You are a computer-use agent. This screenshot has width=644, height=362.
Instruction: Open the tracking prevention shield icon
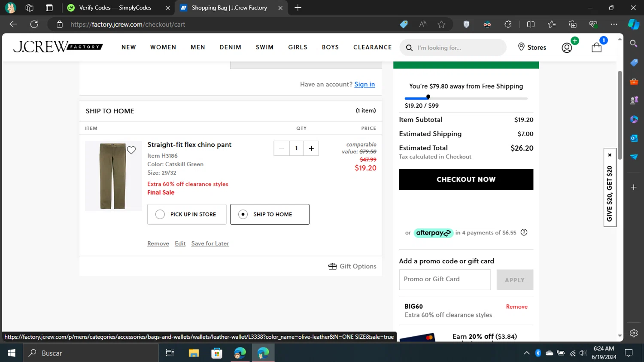pyautogui.click(x=466, y=24)
